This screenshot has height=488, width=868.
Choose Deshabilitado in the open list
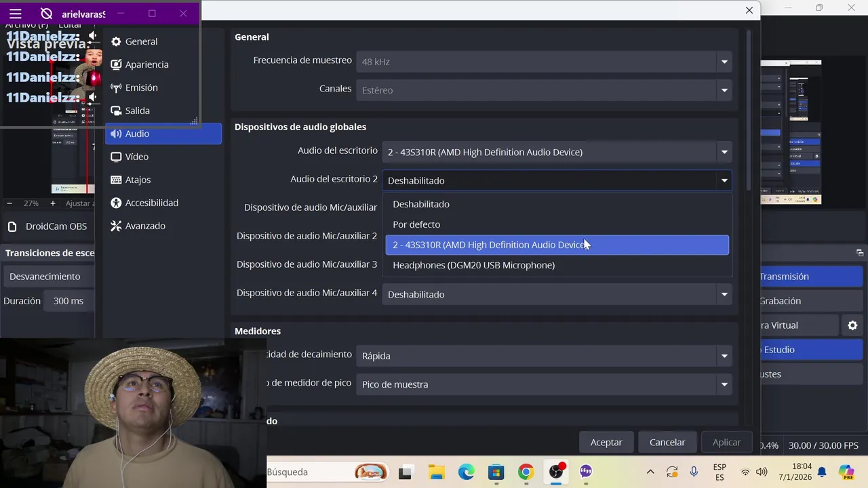pos(557,204)
